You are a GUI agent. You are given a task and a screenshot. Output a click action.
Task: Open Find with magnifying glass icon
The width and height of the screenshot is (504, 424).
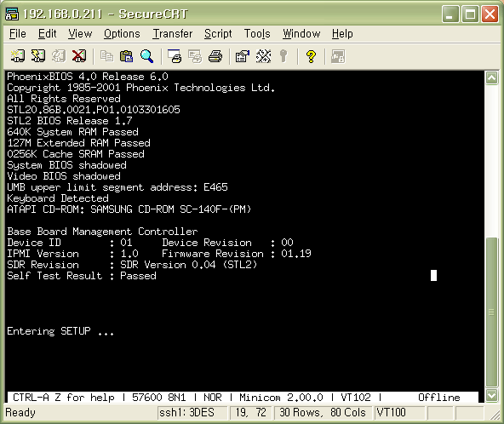click(x=147, y=56)
